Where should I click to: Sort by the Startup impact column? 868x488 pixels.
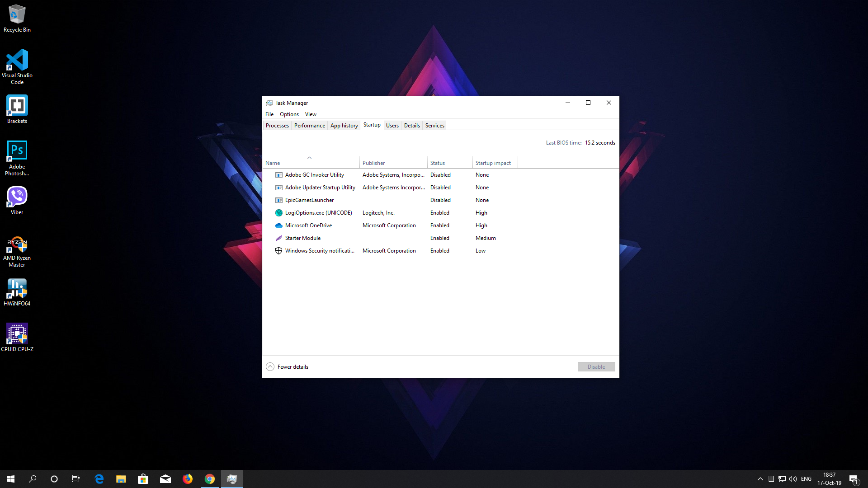point(493,163)
